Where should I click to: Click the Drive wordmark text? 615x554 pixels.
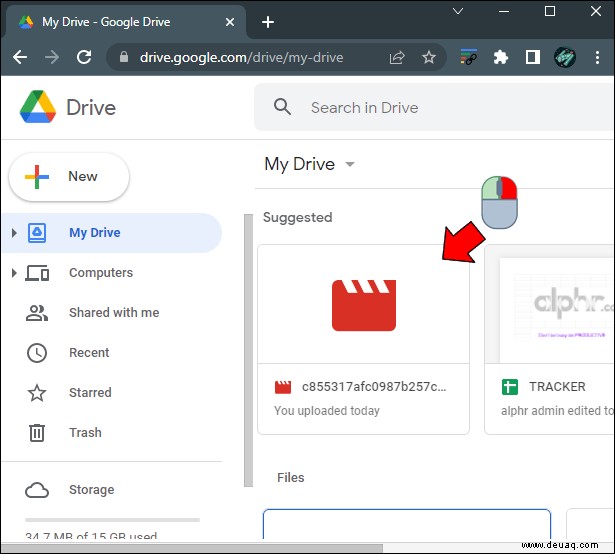coord(91,108)
